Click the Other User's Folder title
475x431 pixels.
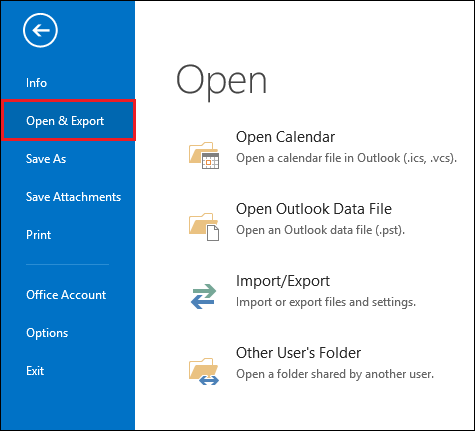point(298,353)
